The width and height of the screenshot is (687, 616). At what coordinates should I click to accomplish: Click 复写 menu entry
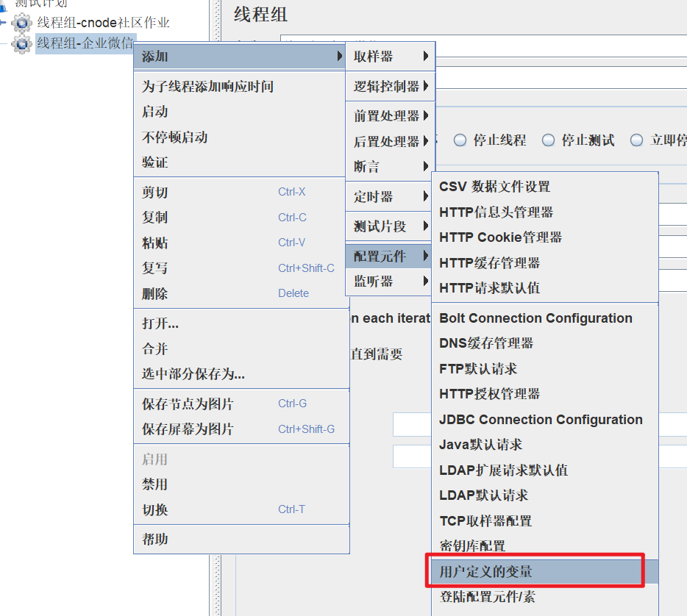239,268
